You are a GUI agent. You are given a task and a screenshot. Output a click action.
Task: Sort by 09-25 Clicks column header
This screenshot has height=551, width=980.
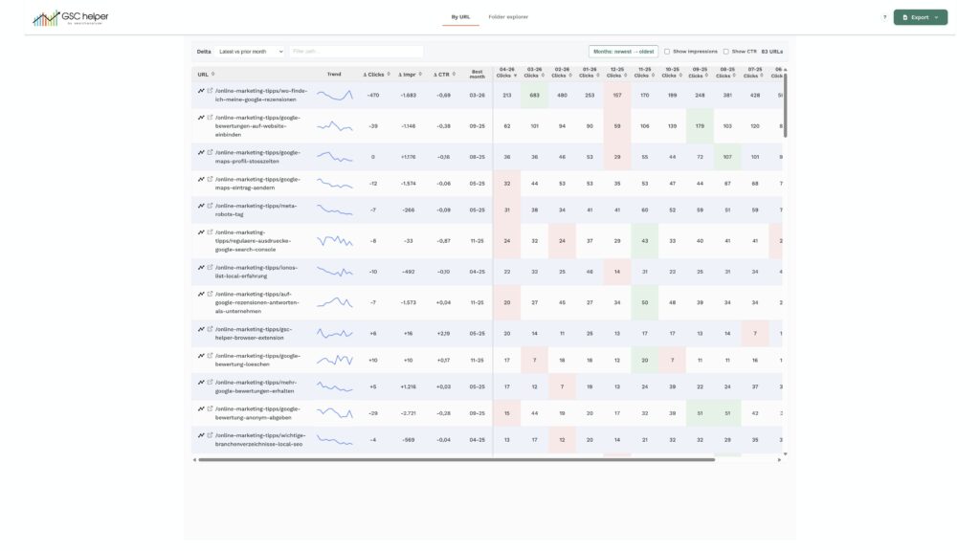point(700,73)
